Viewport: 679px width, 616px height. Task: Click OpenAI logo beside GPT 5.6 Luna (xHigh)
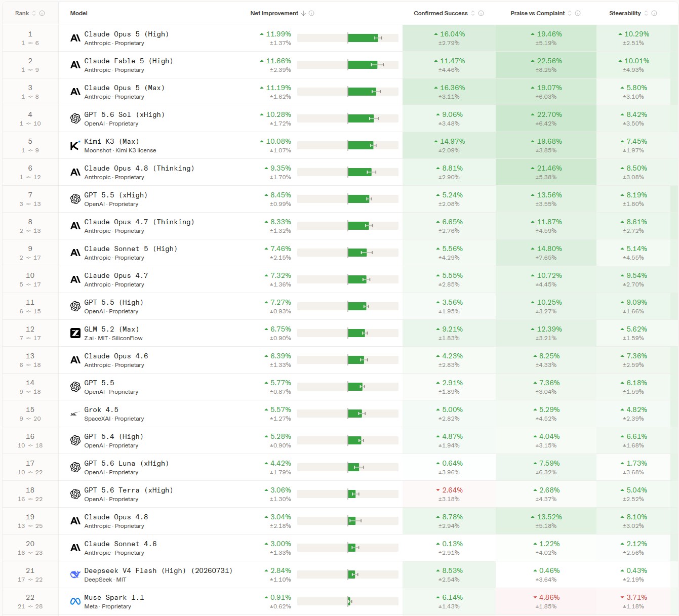[75, 467]
